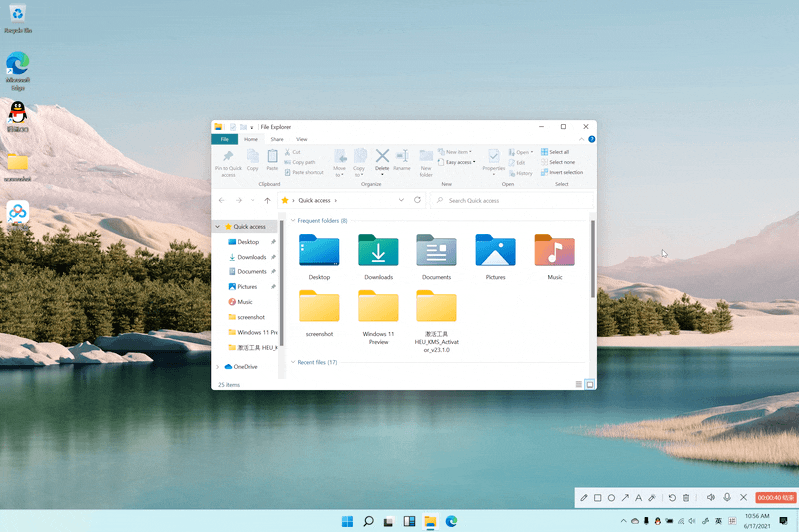
Task: Open the Windows Start menu
Action: (x=347, y=521)
